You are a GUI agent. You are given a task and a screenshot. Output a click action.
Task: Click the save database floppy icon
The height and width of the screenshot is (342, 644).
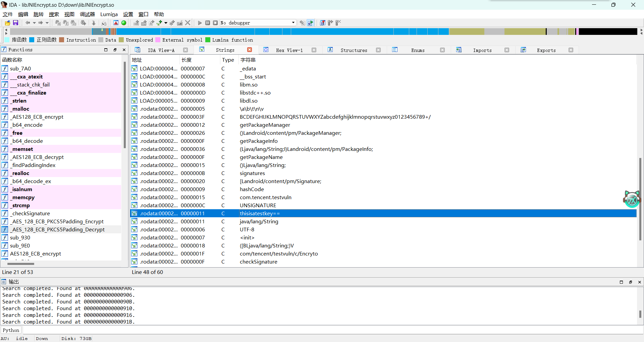[x=15, y=23]
